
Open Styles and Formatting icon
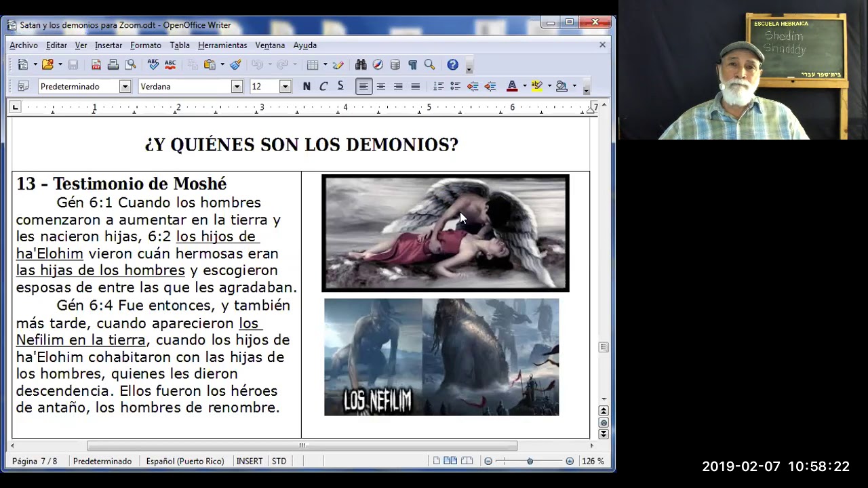tap(23, 86)
